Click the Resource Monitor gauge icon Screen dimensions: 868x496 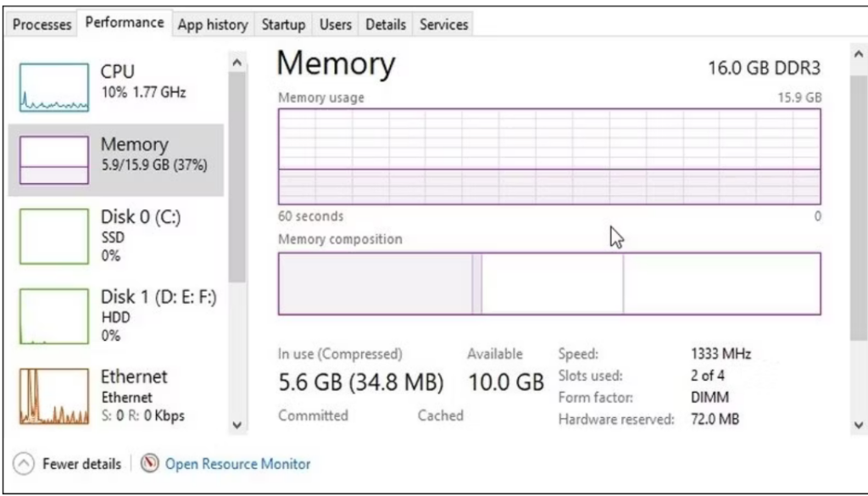(x=151, y=464)
